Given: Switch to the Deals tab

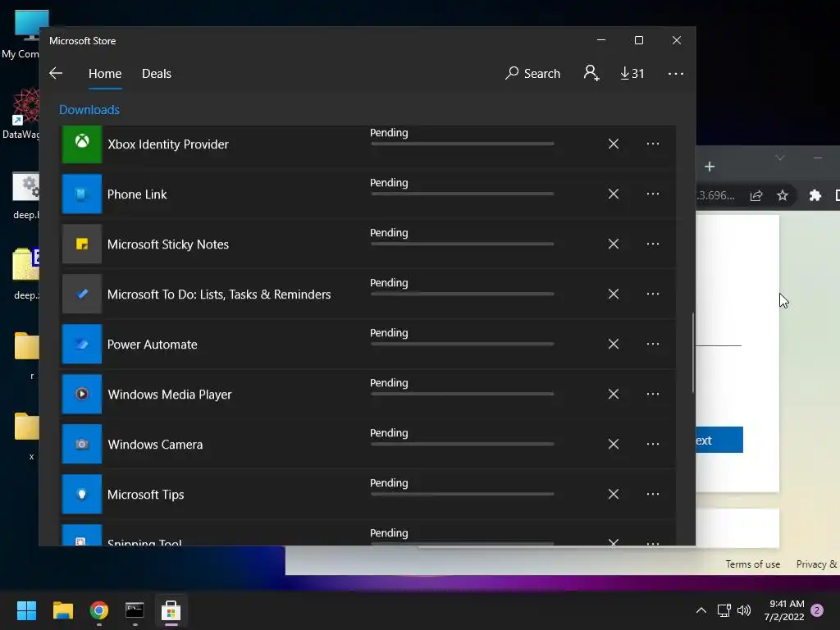Looking at the screenshot, I should (x=157, y=73).
